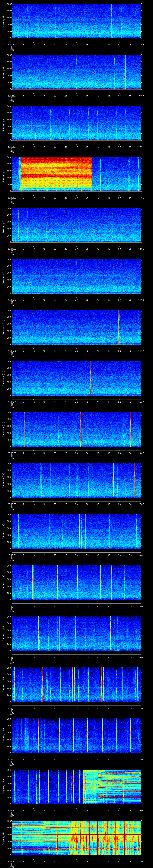Click the red vertical line near 9 s in 20:09:00 panel

click(x=32, y=123)
